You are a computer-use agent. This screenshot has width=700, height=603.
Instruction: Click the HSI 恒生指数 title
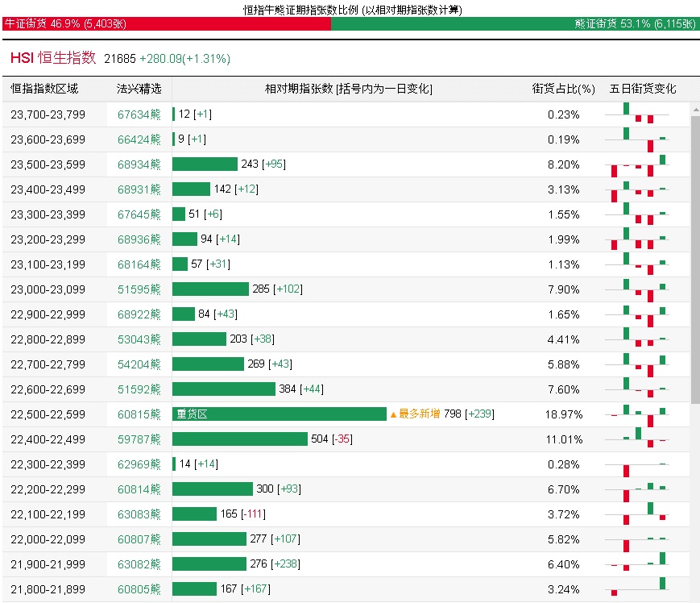[x=53, y=58]
